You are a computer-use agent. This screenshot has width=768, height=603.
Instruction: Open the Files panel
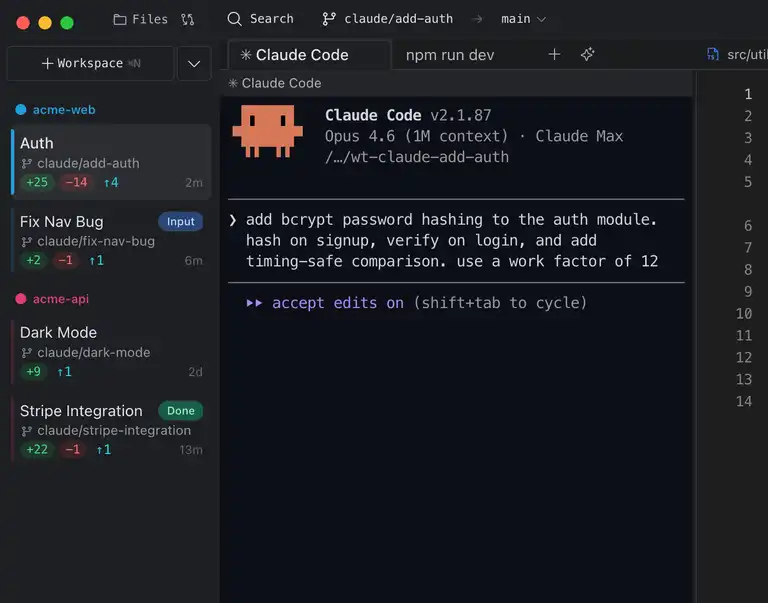click(x=140, y=19)
